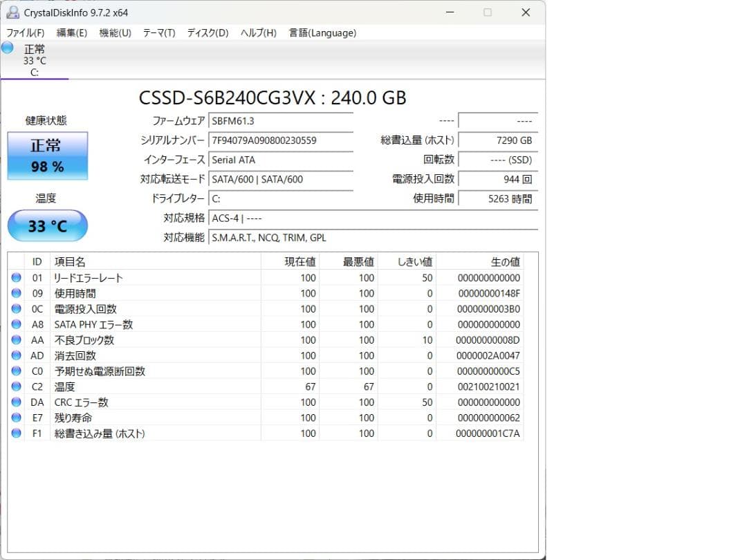Open the テーマ(T) menu
The width and height of the screenshot is (747, 560).
click(x=158, y=32)
